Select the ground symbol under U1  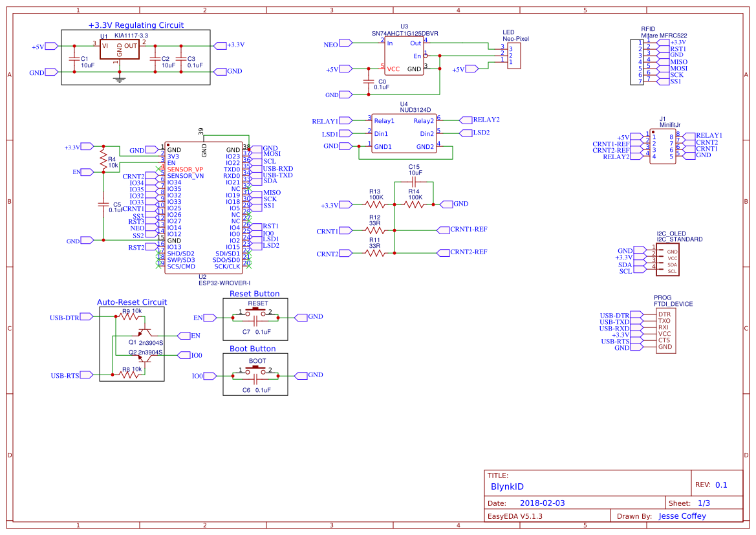pos(120,78)
